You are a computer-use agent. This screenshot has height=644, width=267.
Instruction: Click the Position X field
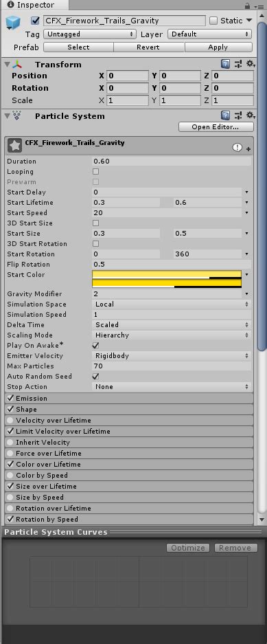(128, 76)
